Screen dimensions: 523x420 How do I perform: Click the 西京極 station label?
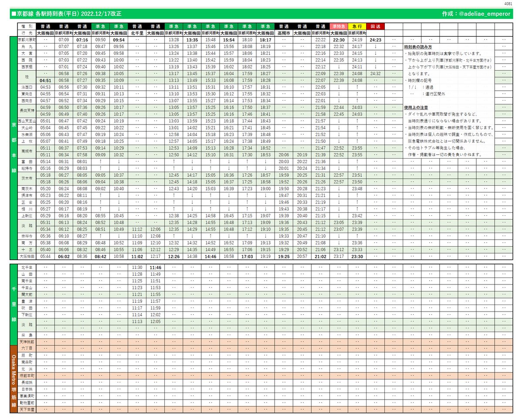click(27, 67)
